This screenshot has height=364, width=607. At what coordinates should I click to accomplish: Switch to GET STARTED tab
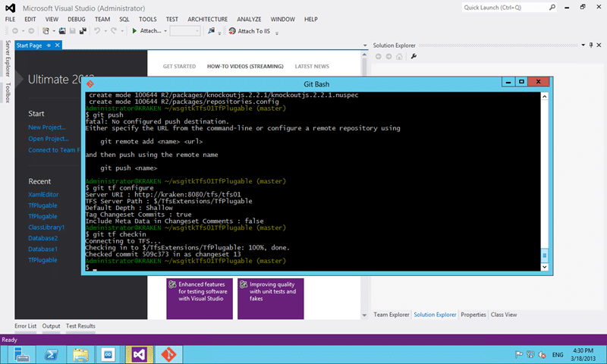179,67
